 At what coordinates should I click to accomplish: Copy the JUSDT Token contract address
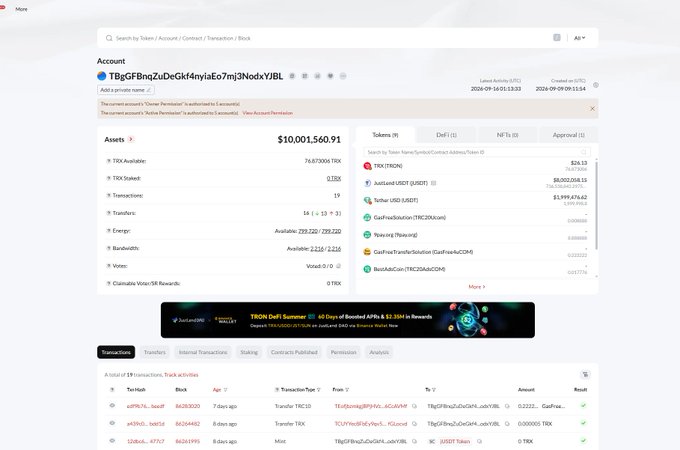click(479, 441)
